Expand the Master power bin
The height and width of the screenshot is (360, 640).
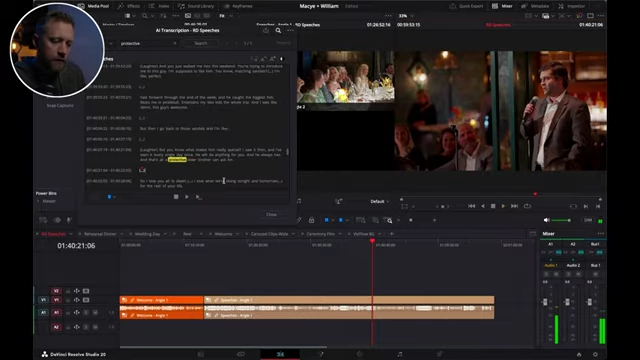[38, 201]
